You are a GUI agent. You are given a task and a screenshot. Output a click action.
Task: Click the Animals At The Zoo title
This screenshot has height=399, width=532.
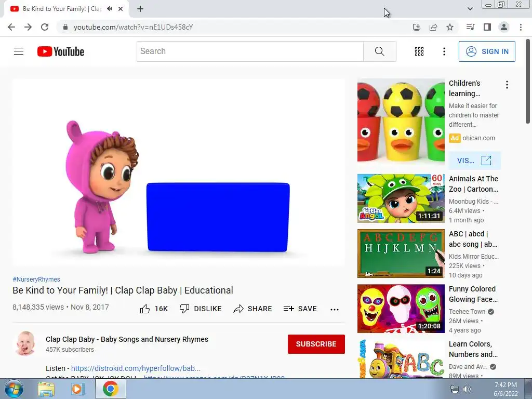474,184
